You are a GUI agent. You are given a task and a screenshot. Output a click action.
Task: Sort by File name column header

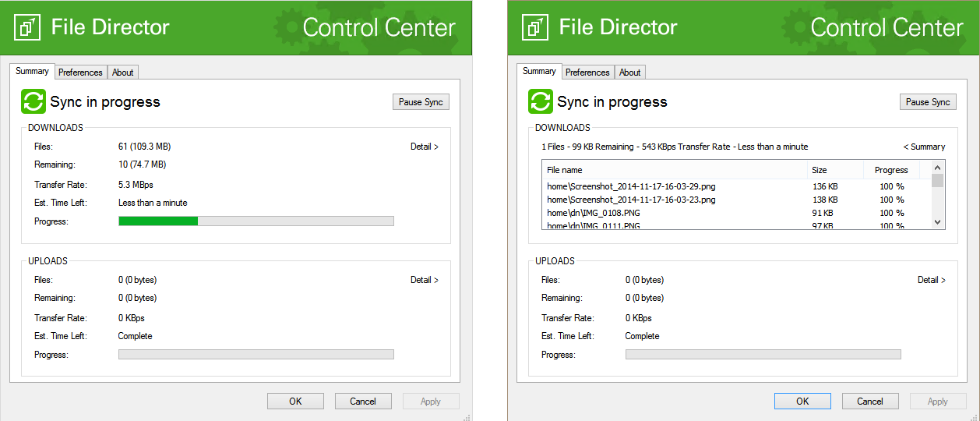coord(675,170)
